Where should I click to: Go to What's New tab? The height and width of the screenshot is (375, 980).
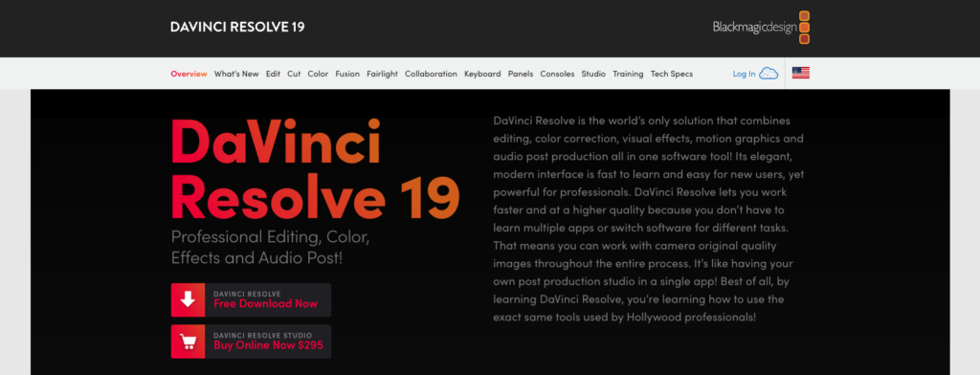click(236, 74)
